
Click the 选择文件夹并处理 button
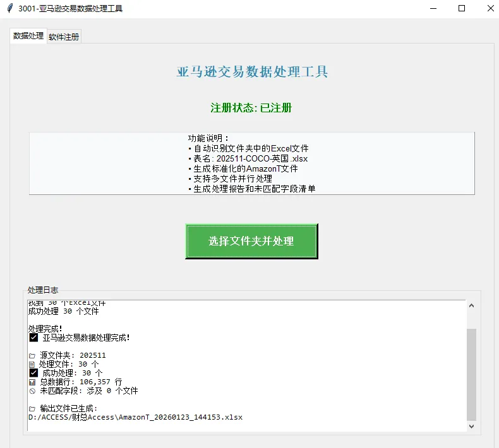point(251,241)
